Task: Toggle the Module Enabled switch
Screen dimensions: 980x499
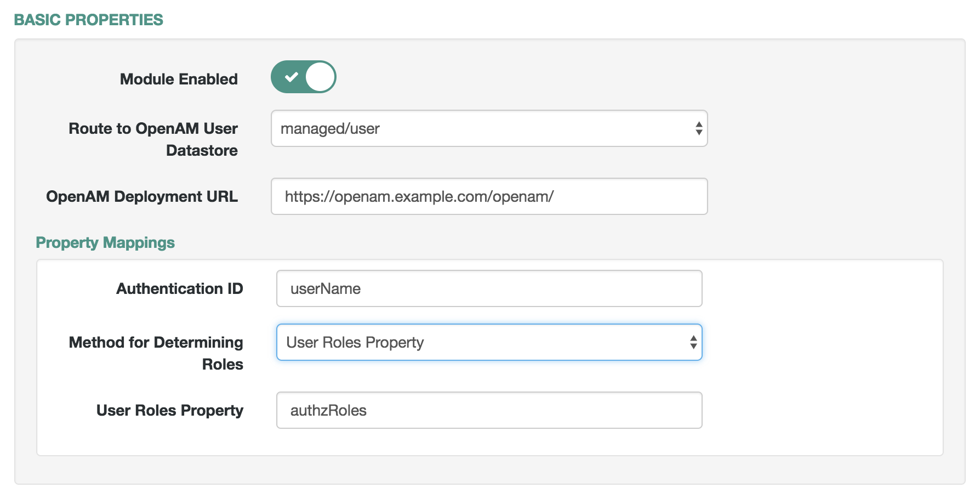Action: pyautogui.click(x=303, y=77)
